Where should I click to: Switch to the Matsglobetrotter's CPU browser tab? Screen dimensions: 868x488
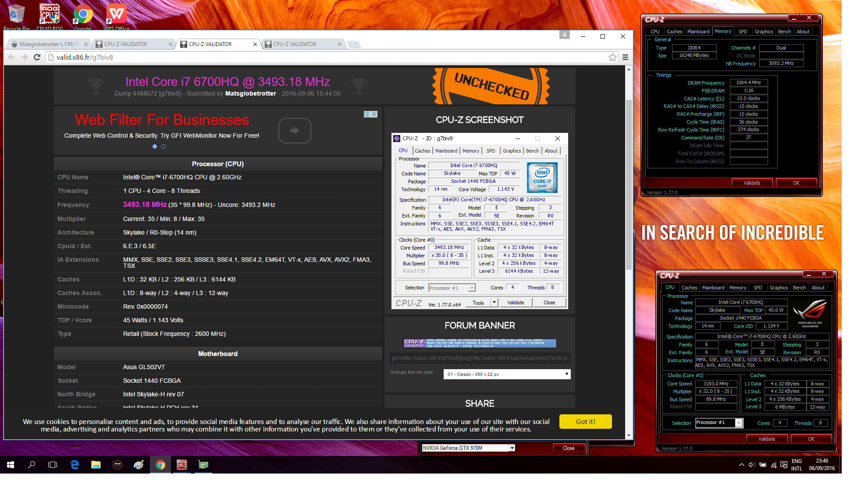[x=49, y=44]
